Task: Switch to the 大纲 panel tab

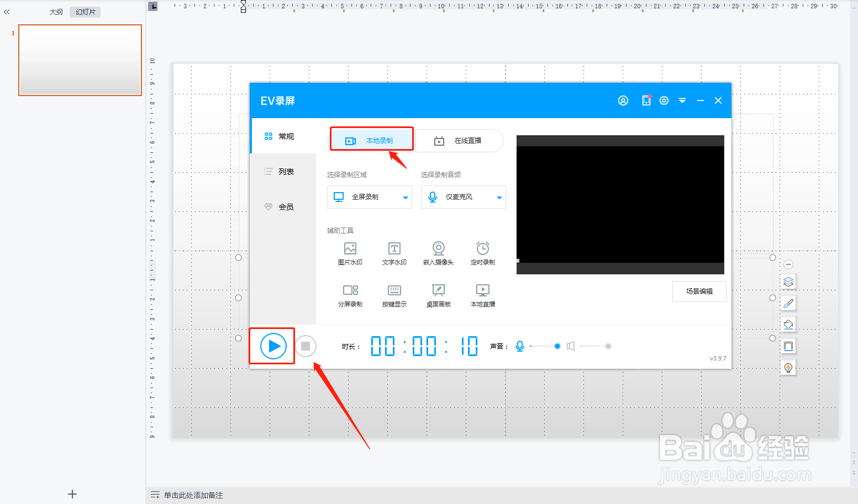Action: (x=56, y=12)
